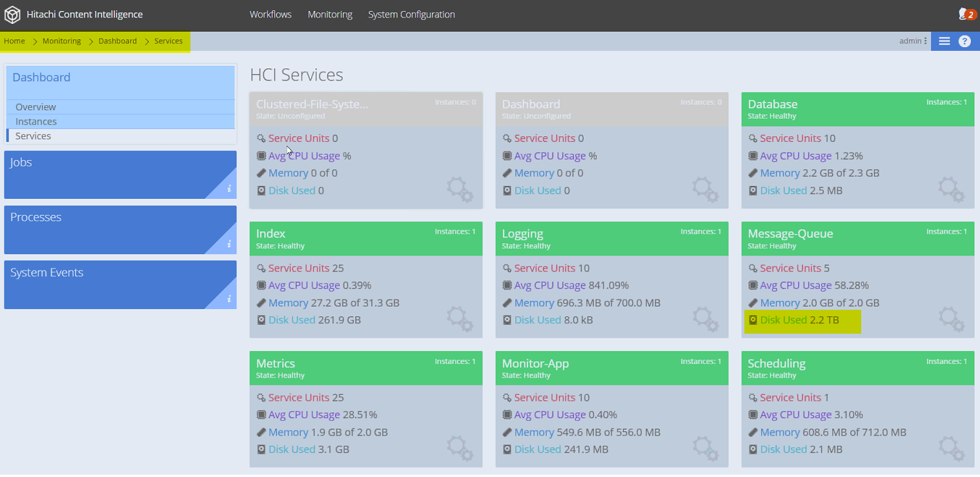Click the help question mark icon

coord(965,41)
